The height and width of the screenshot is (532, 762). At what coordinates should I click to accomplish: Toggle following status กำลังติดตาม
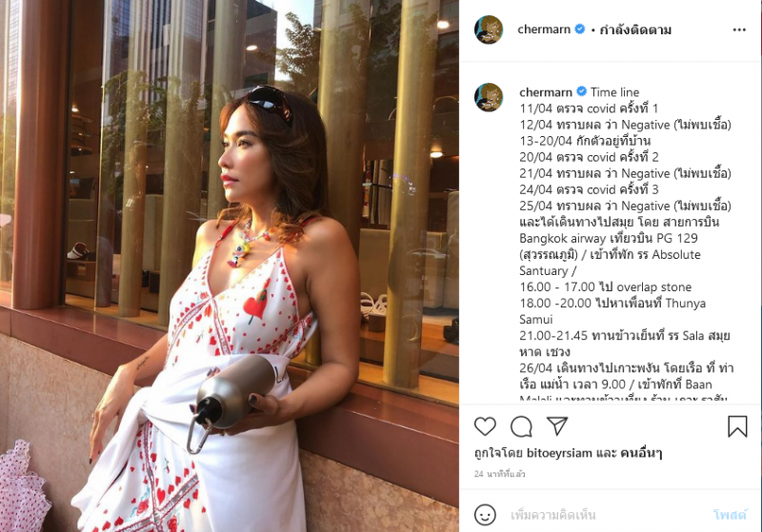coord(635,30)
